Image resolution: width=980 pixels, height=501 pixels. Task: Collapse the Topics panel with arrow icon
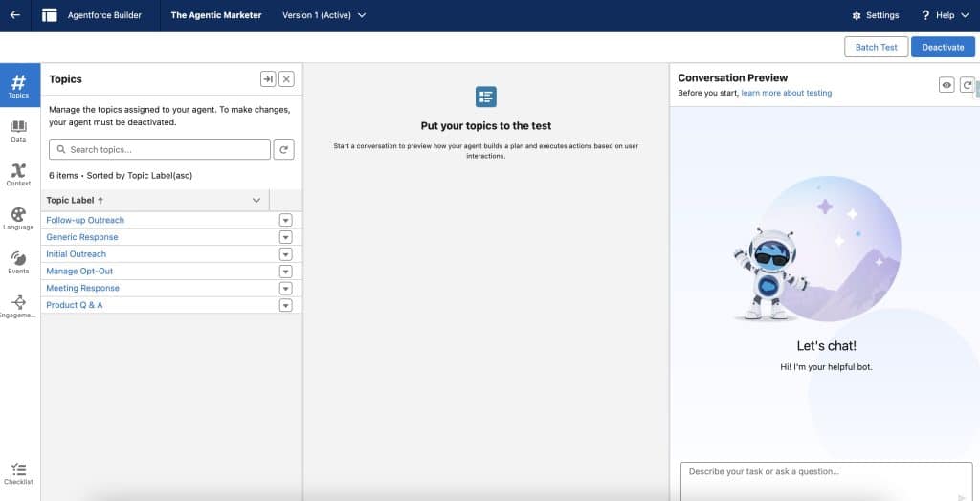click(x=268, y=79)
